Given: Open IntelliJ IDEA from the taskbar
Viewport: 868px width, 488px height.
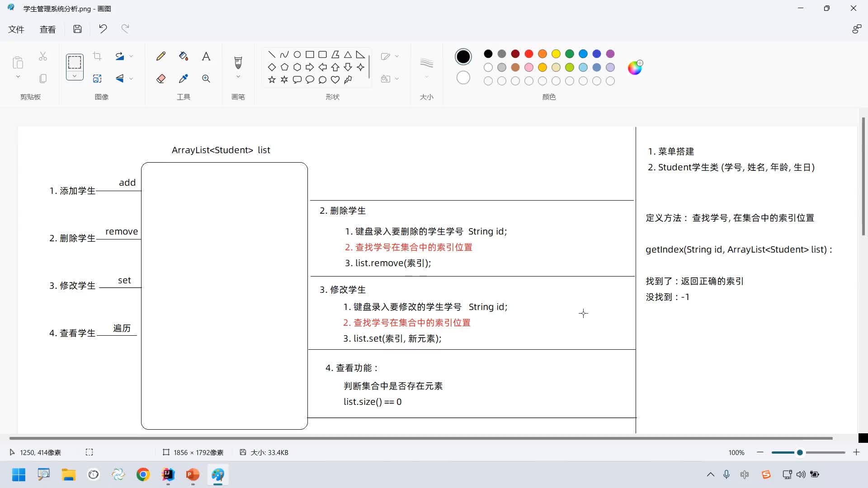Looking at the screenshot, I should pos(168,474).
